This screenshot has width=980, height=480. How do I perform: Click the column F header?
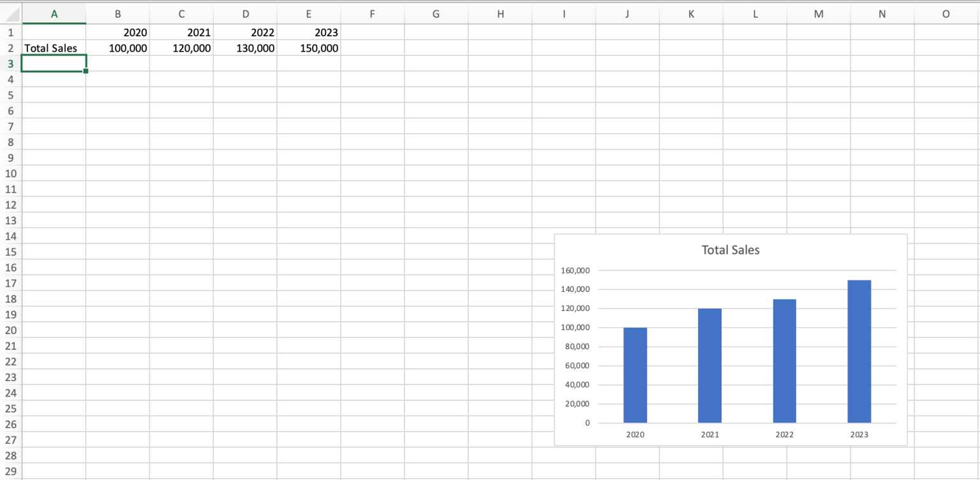tap(372, 13)
